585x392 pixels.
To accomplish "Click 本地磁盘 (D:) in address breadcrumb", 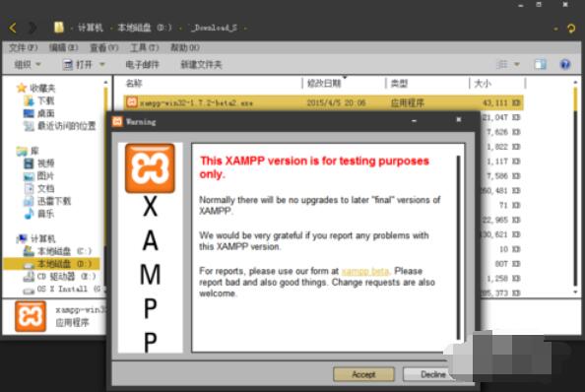I will 145,28.
